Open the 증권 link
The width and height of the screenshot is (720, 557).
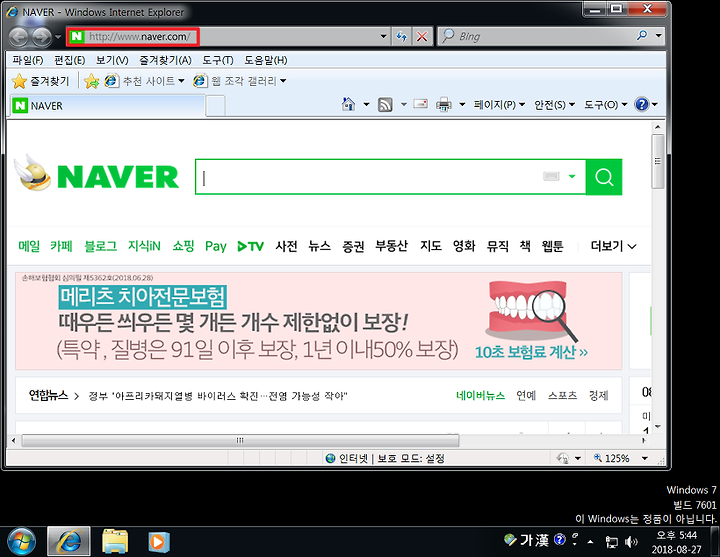pos(353,246)
